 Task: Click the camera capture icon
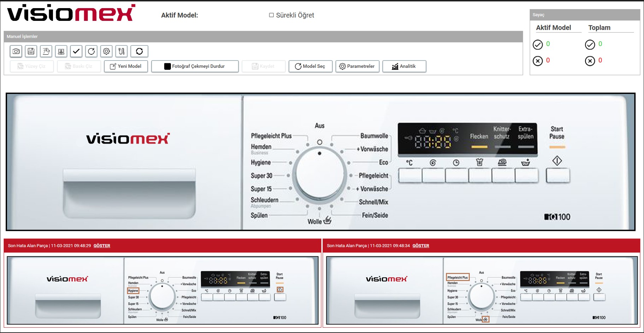(x=16, y=51)
